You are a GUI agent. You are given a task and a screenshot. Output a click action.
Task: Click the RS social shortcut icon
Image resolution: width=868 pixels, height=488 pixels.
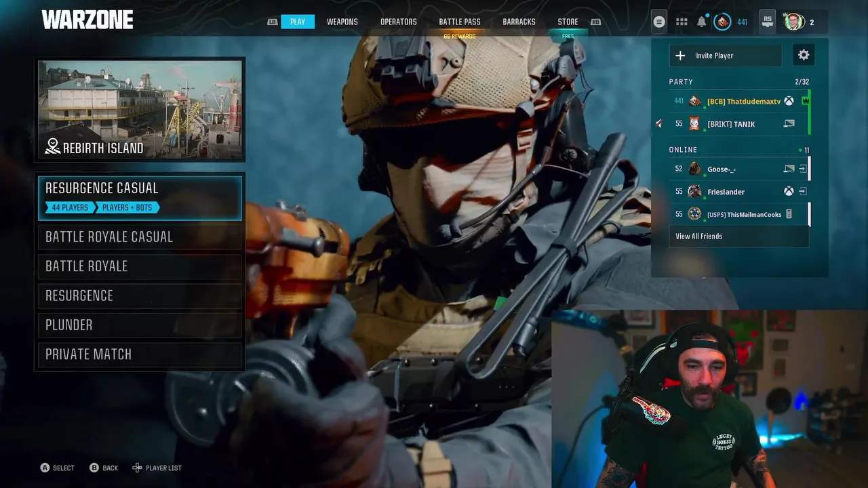point(767,22)
